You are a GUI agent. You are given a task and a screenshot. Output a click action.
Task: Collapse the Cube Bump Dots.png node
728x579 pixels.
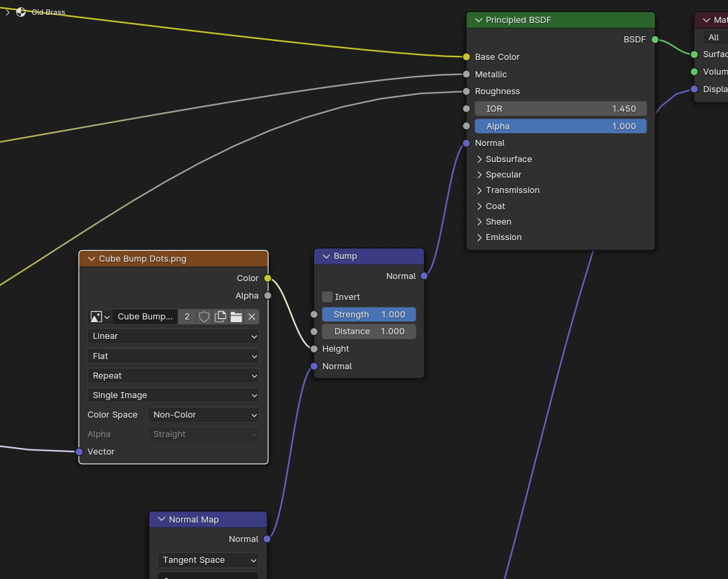[92, 259]
